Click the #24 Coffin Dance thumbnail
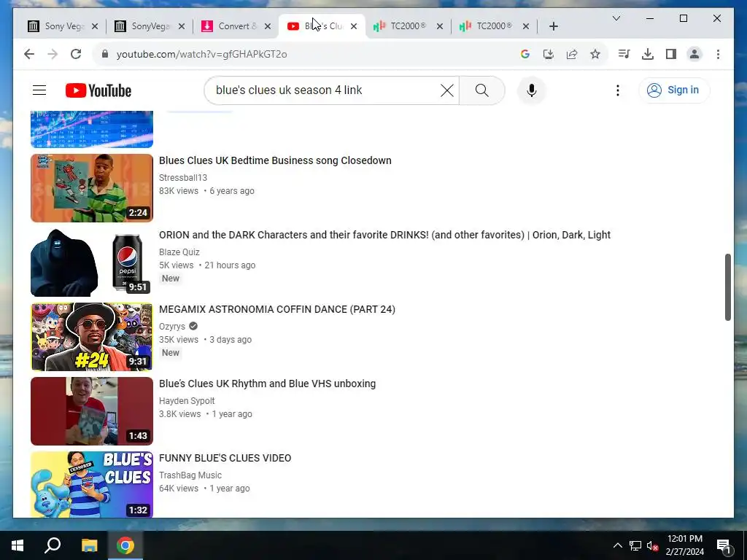Viewport: 747px width, 560px height. point(92,337)
